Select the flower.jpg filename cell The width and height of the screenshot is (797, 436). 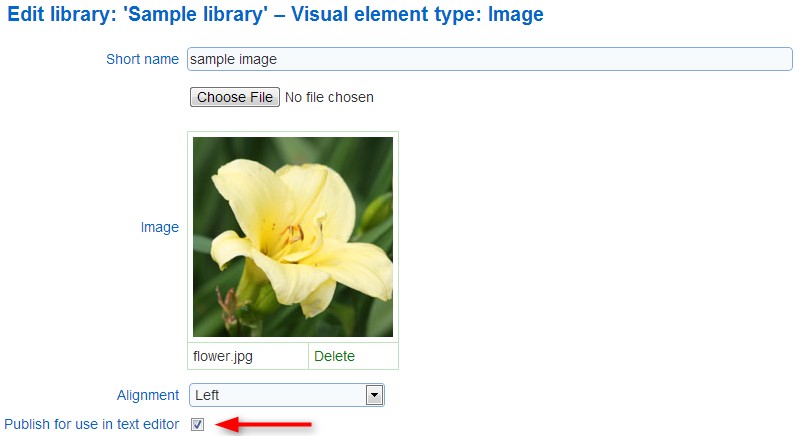point(248,356)
